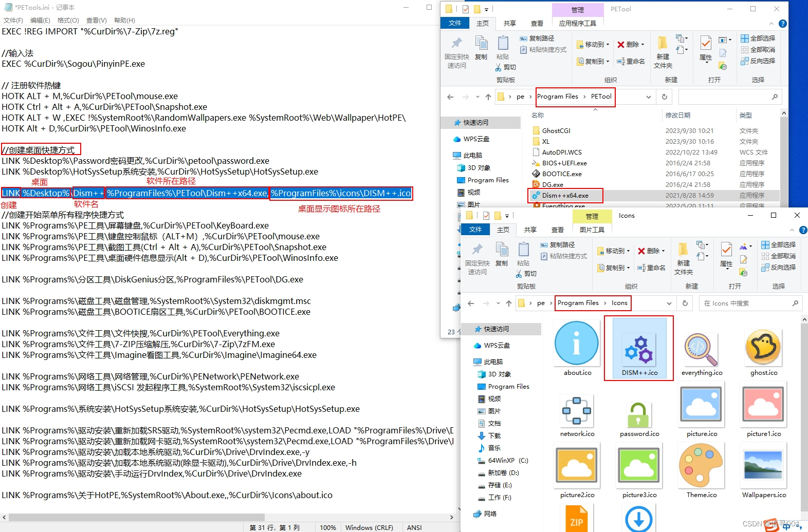Click 100% zoom in Notepad status bar
808x532 pixels.
coord(328,527)
